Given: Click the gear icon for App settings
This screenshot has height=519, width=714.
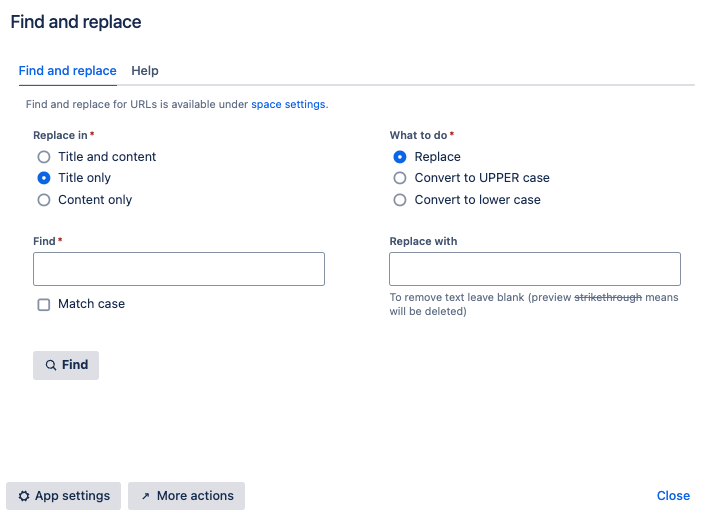Looking at the screenshot, I should coord(24,496).
